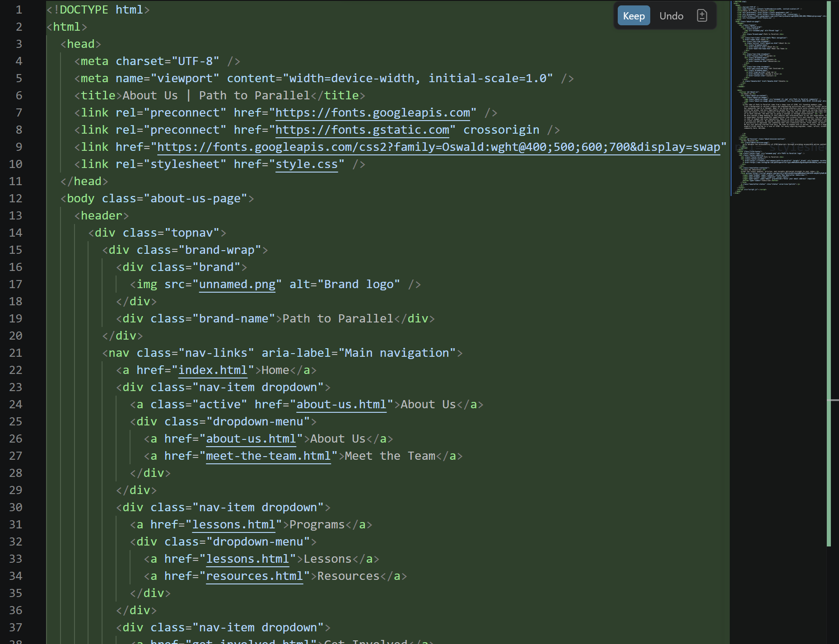
Task: Open the about-us.html link on line 26
Action: pyautogui.click(x=251, y=439)
